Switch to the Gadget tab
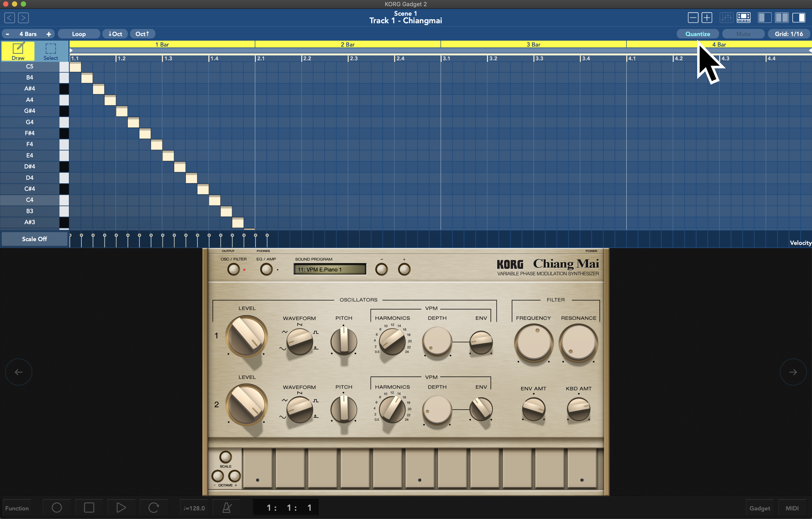The image size is (812, 519). [759, 508]
